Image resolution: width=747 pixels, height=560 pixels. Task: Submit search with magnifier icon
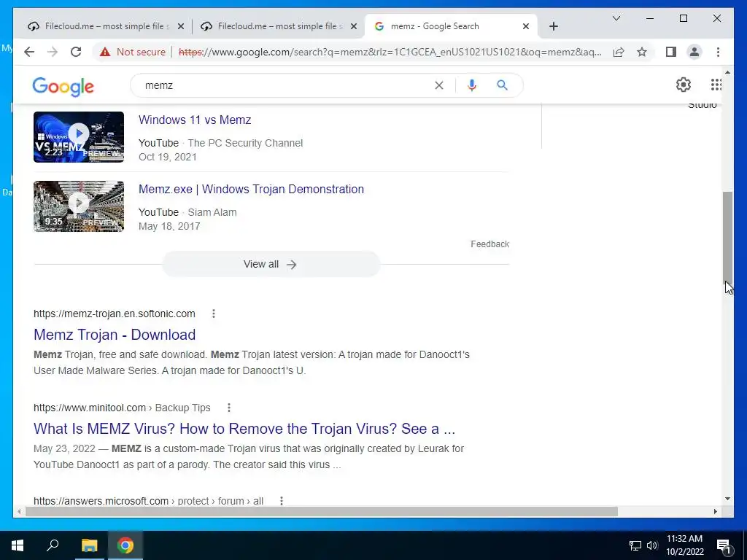[502, 85]
